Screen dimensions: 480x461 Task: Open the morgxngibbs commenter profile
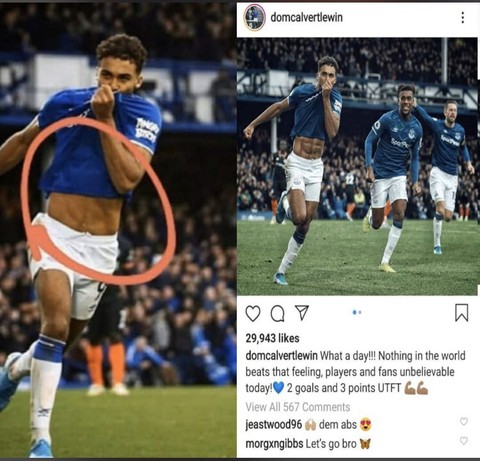274,444
